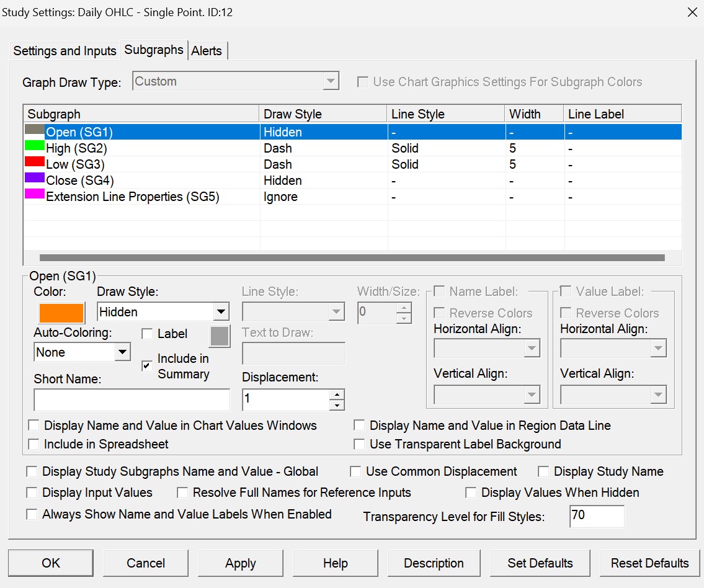Screen dimensions: 704x588
Task: Open the orange Color swatch picker
Action: (61, 313)
